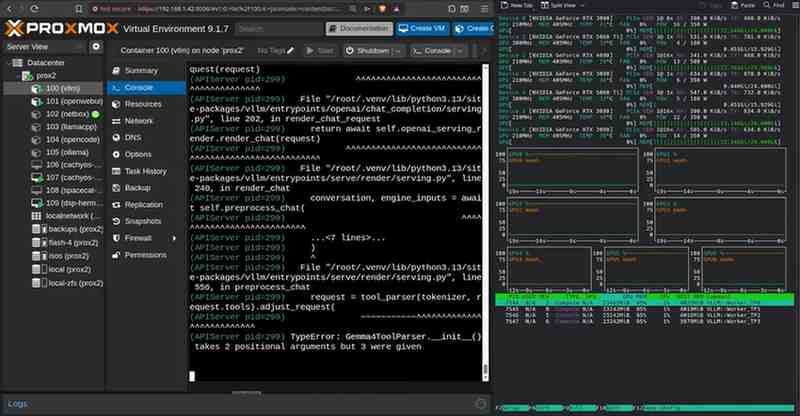Click the Shutdown button

368,51
